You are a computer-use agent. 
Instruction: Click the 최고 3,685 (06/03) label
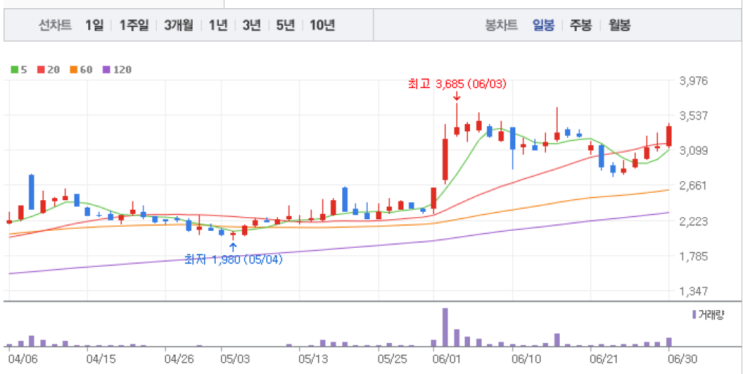click(x=457, y=84)
